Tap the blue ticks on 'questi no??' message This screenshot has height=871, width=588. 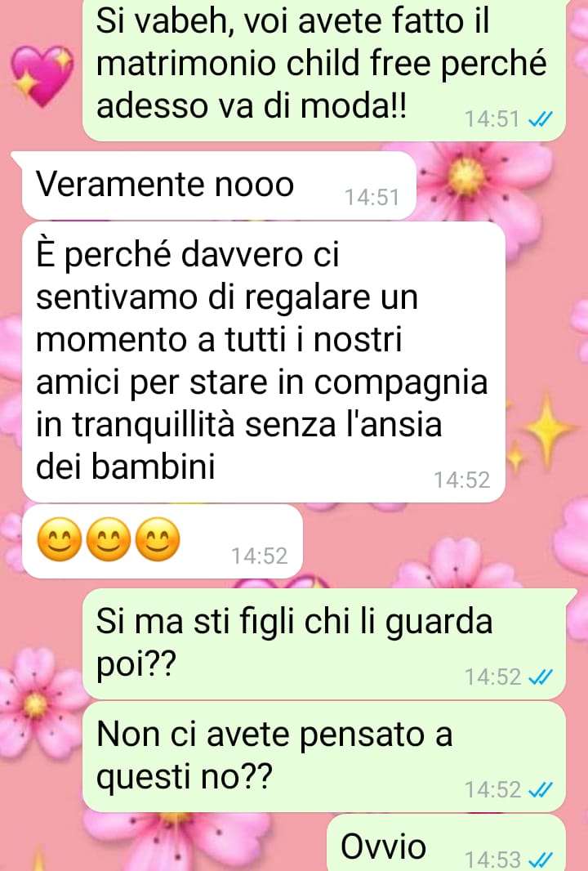[540, 789]
